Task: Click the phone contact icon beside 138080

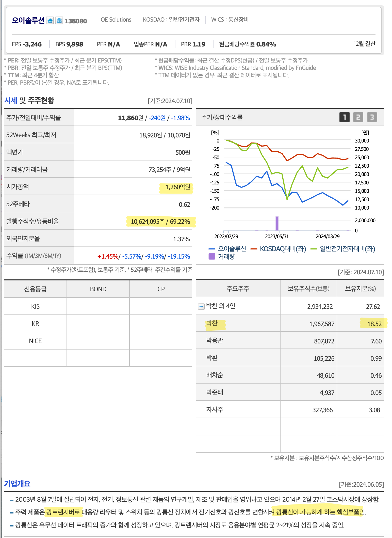Action: point(59,21)
